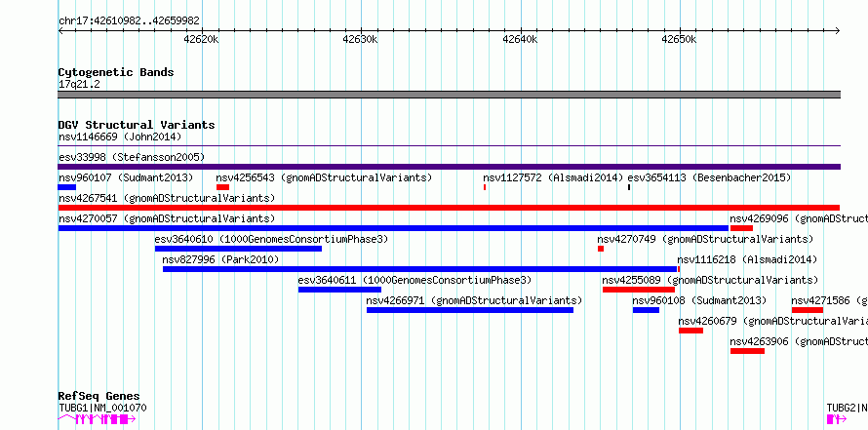Click the nsv4267541 (gnomADStructuralVariants) label text
This screenshot has width=868, height=430.
coord(167,198)
